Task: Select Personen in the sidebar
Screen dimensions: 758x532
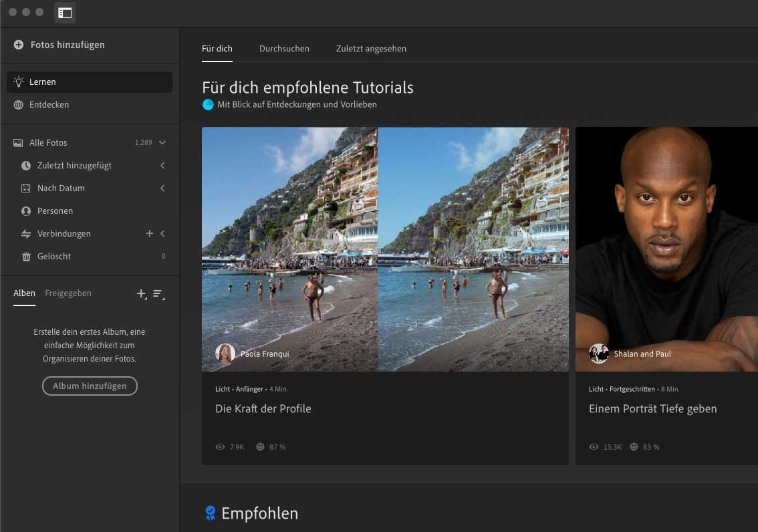Action: (55, 211)
